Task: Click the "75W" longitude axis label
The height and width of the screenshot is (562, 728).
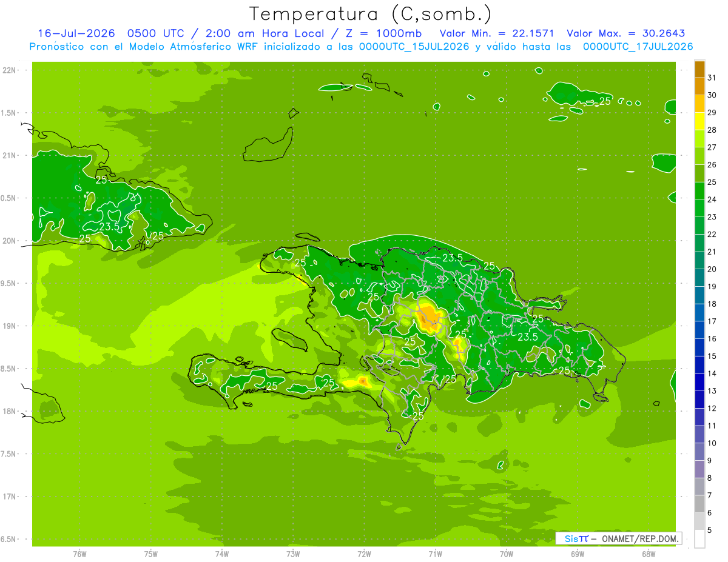Action: [x=151, y=554]
